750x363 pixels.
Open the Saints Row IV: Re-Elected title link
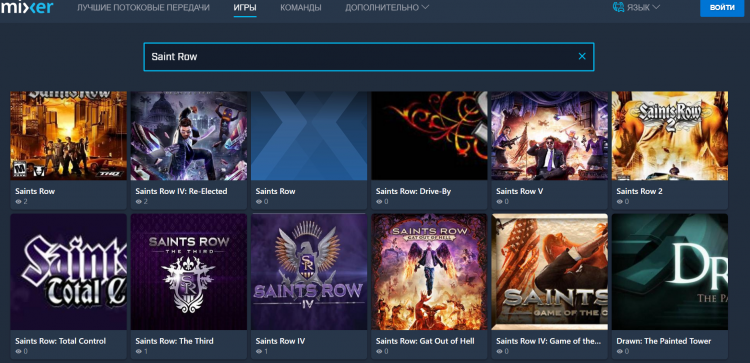(181, 191)
